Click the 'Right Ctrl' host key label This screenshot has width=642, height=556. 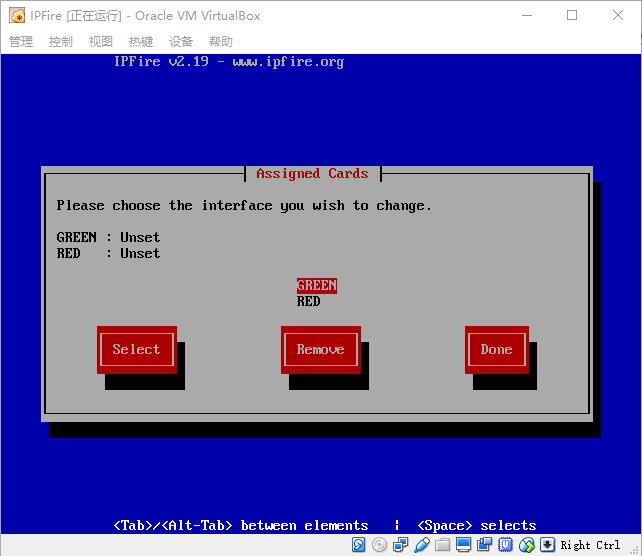[590, 545]
